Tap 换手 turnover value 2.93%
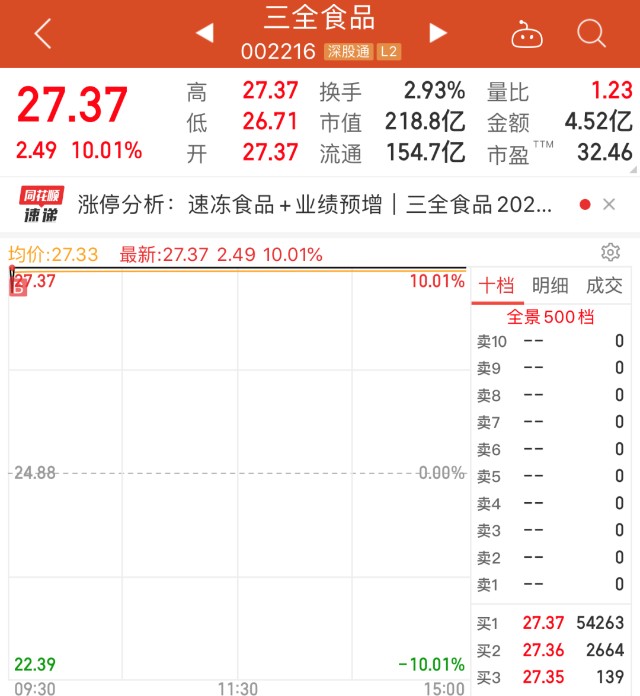The width and height of the screenshot is (640, 696). point(435,91)
